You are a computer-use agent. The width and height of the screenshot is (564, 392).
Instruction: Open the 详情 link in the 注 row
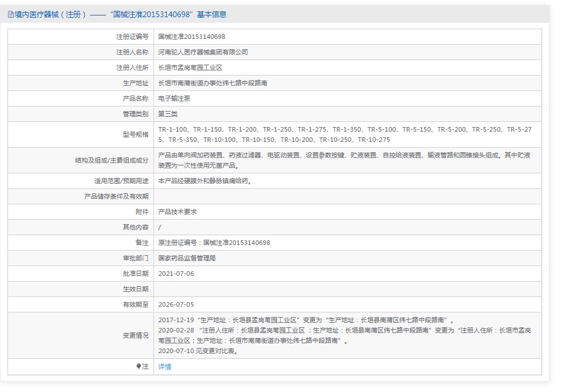pyautogui.click(x=165, y=366)
